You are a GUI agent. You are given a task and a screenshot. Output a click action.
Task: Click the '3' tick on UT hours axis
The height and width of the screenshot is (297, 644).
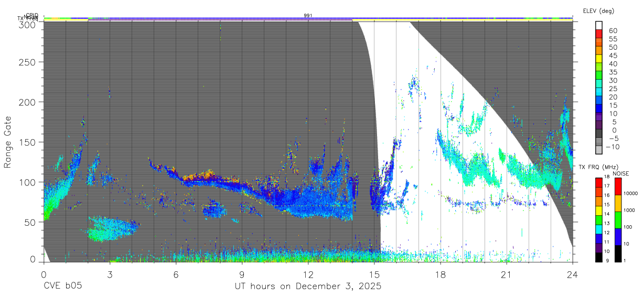point(110,274)
